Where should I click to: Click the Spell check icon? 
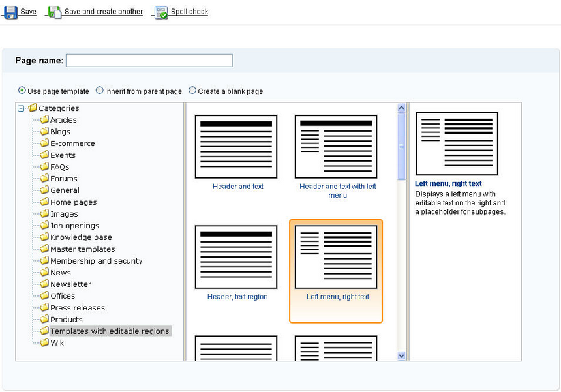[160, 12]
